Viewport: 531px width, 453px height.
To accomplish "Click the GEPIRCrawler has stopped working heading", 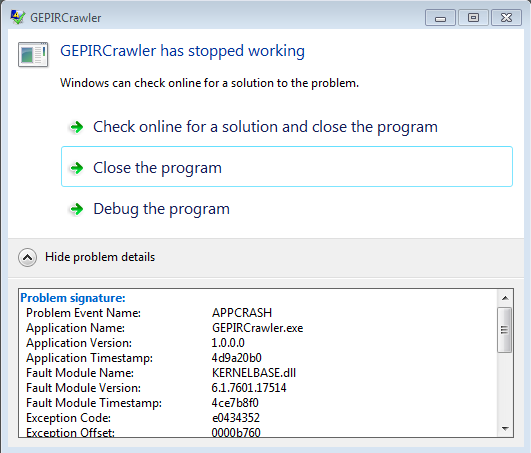I will [x=182, y=51].
